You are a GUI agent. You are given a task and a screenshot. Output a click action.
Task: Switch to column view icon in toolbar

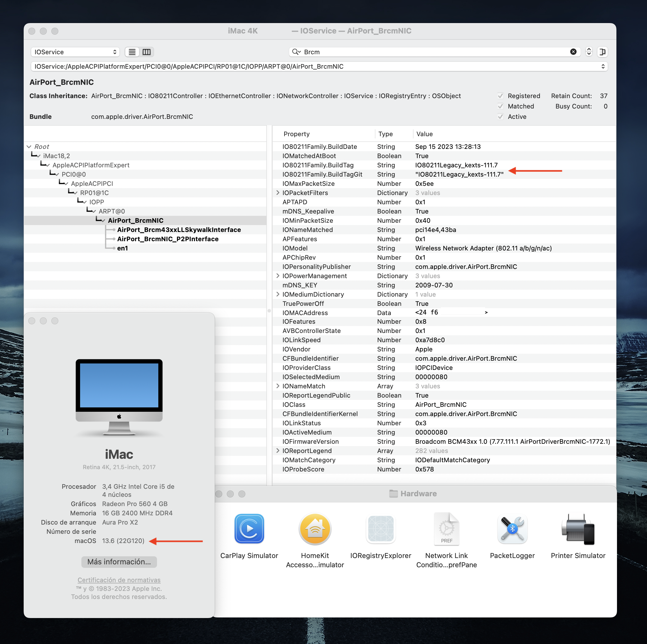coord(147,52)
